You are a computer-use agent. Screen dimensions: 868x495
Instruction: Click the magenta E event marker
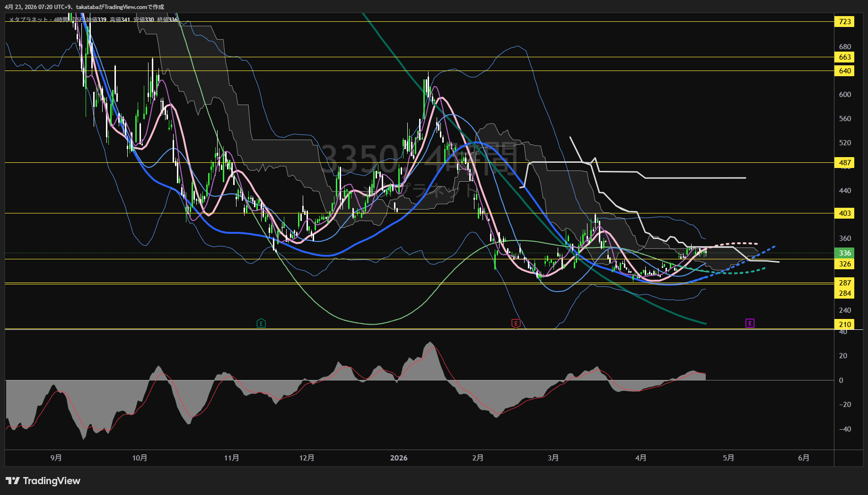[x=750, y=323]
